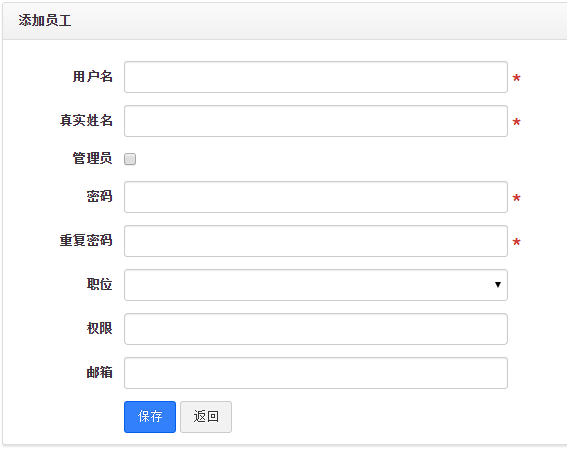Click the 用户名 input field
Screen dimensions: 567x449
(x=316, y=77)
